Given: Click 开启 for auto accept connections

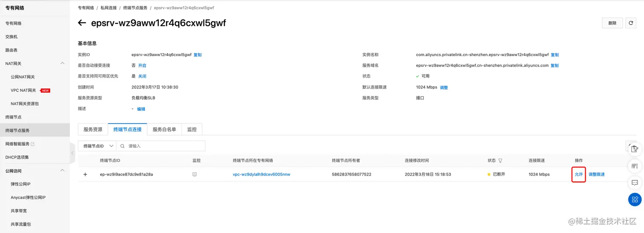Looking at the screenshot, I should pyautogui.click(x=142, y=65).
